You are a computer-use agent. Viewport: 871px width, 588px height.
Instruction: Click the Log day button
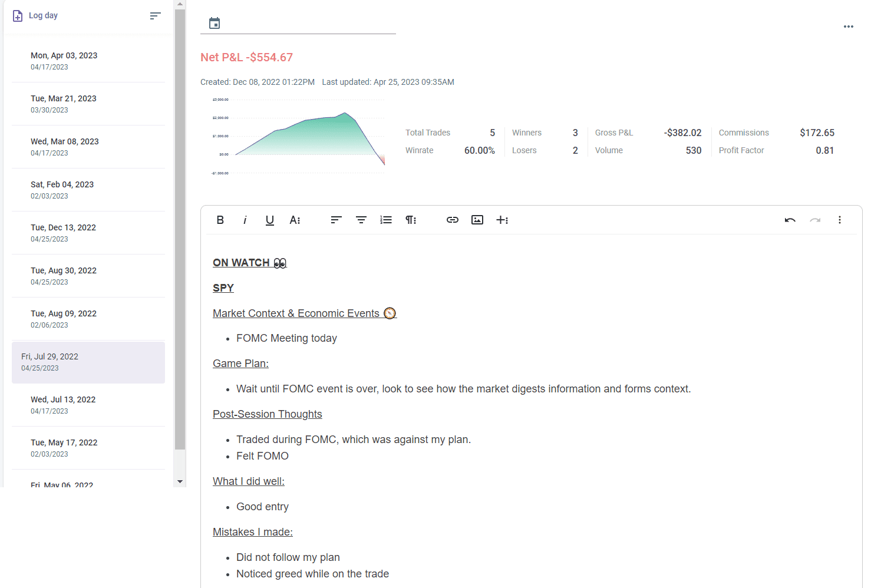[35, 16]
